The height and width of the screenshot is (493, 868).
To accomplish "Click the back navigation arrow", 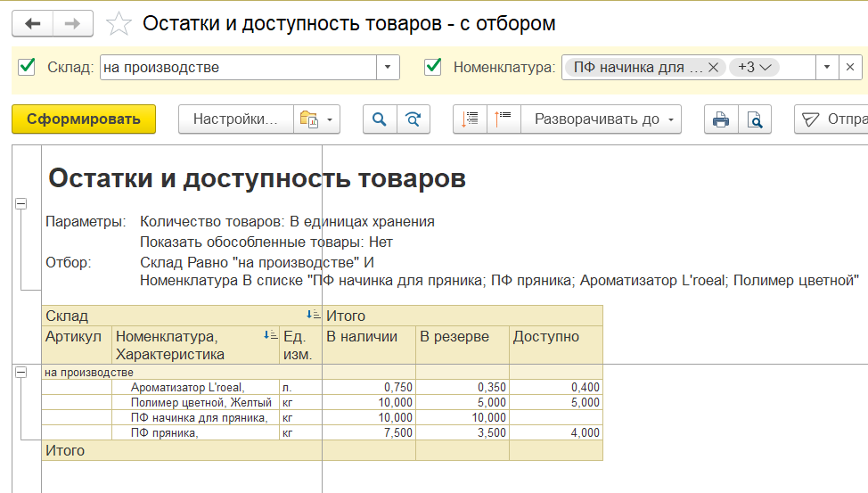I will coord(32,24).
